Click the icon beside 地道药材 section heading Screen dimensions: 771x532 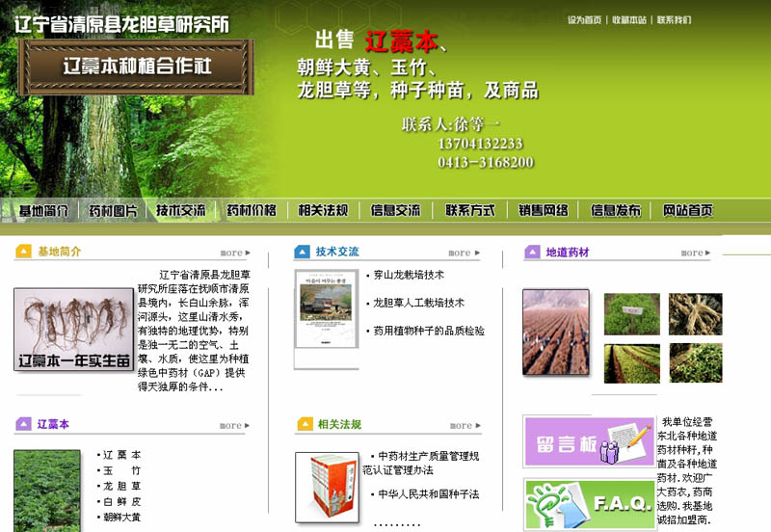532,253
